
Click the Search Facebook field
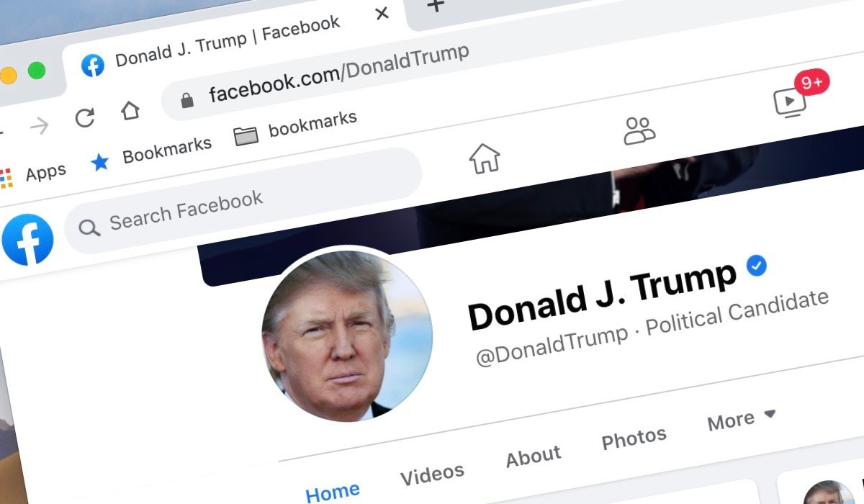243,201
